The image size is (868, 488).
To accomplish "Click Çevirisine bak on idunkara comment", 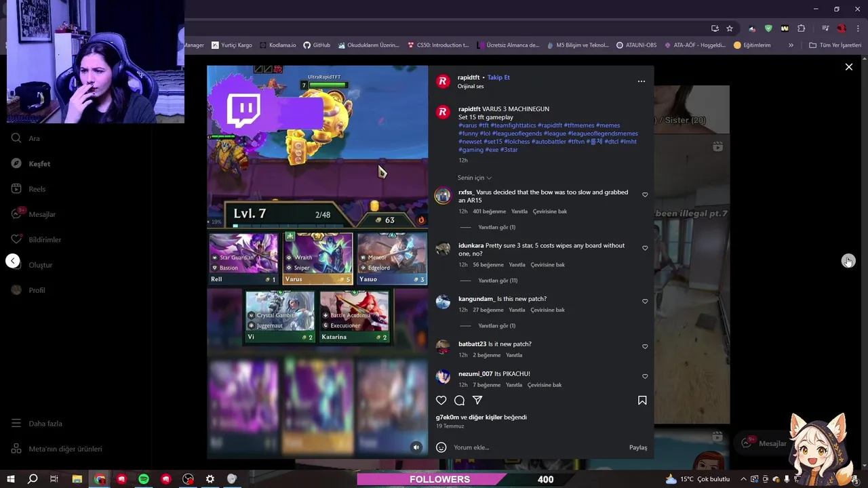I will tap(547, 265).
